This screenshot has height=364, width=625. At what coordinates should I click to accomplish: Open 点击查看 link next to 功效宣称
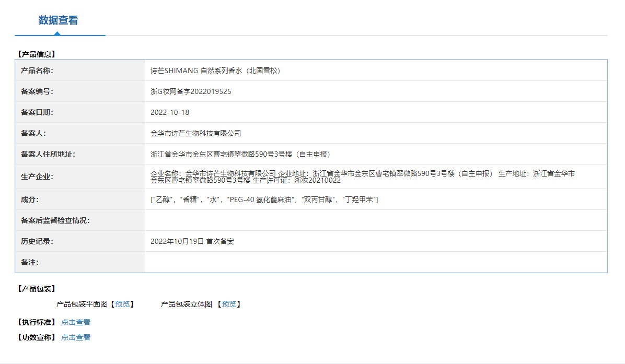click(76, 337)
